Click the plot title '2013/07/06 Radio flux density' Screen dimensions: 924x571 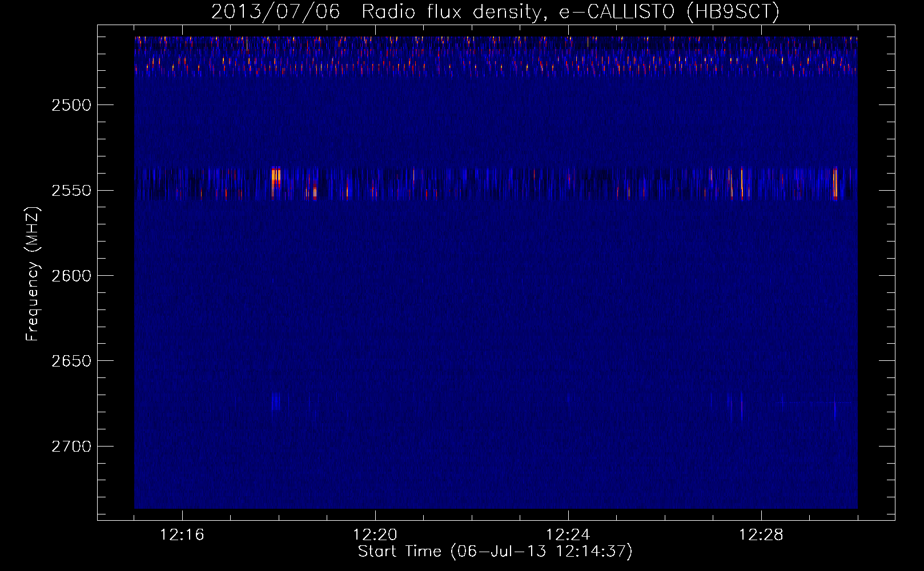pos(376,11)
